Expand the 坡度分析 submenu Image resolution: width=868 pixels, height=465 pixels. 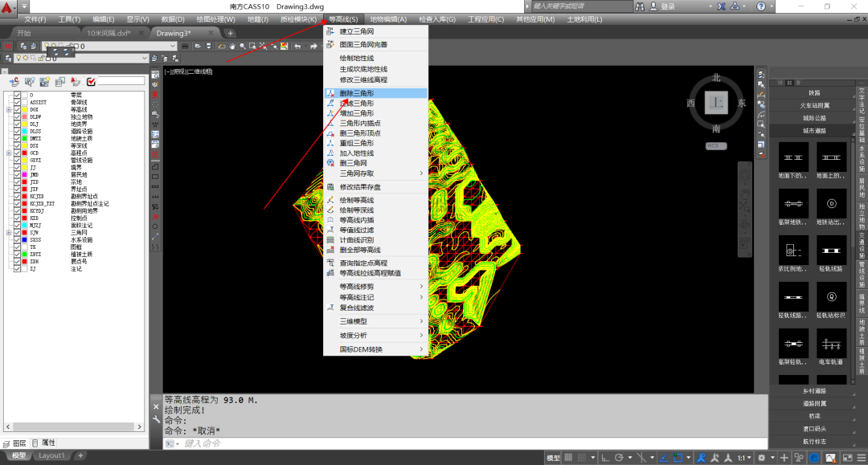point(375,336)
